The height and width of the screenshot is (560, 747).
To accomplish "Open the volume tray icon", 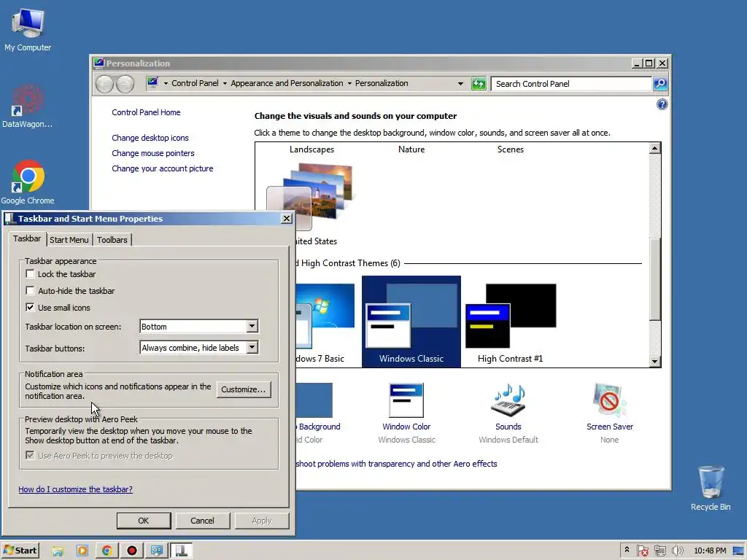I will coord(678,551).
